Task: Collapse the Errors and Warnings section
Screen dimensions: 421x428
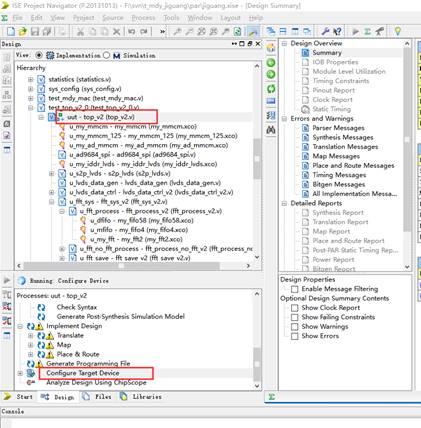Action: pos(284,119)
